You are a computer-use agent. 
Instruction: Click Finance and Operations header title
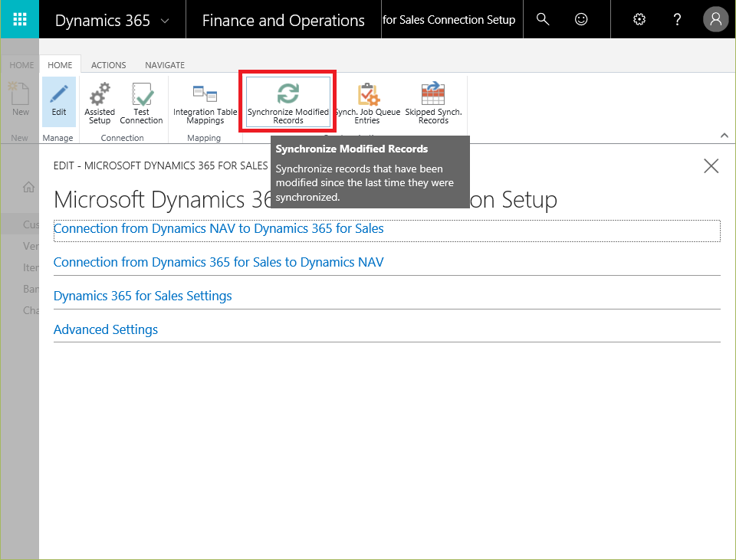(x=284, y=21)
